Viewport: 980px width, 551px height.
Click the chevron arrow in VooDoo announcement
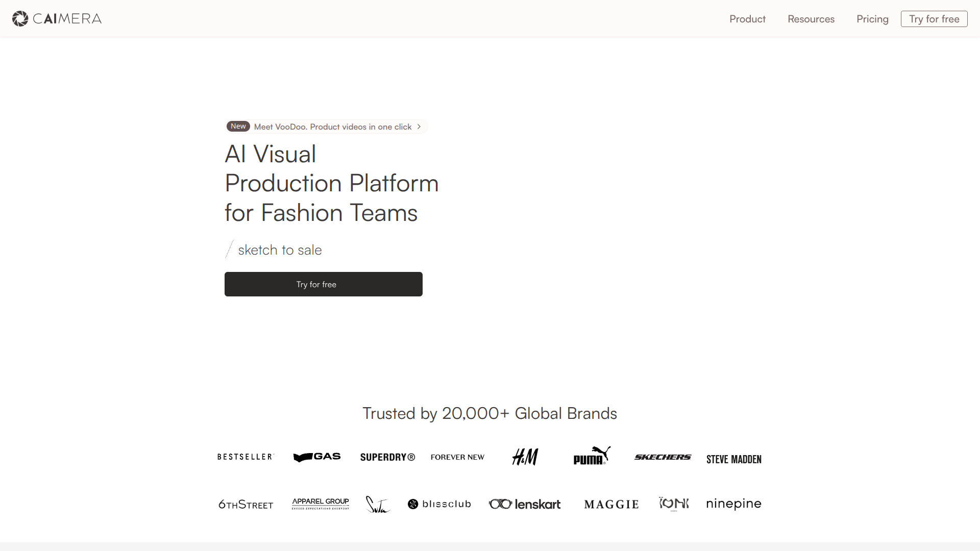tap(419, 127)
